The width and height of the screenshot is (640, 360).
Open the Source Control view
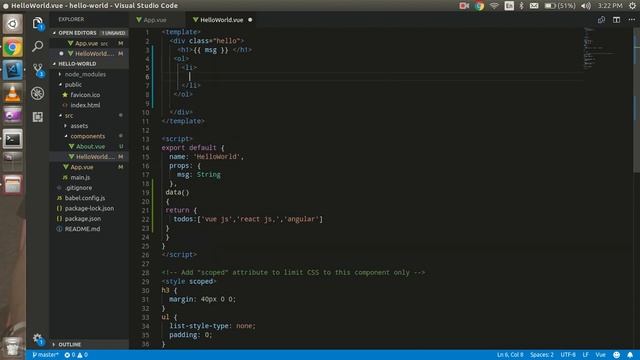pos(38,70)
